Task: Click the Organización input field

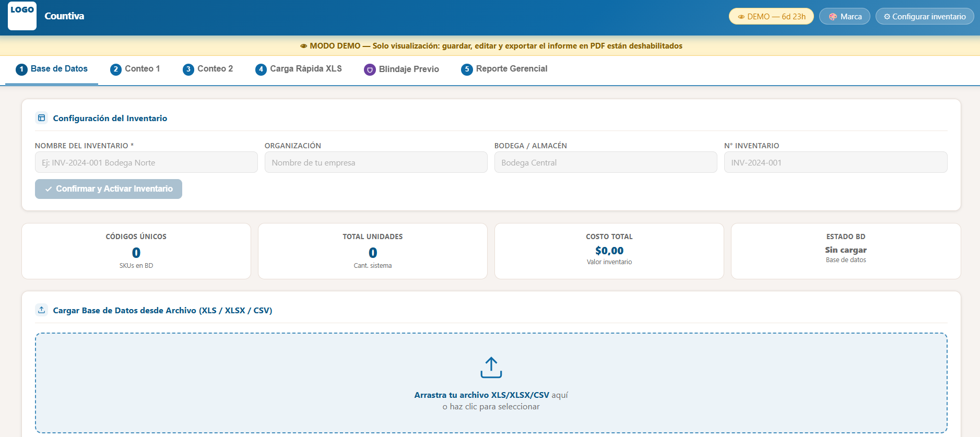Action: [x=376, y=162]
